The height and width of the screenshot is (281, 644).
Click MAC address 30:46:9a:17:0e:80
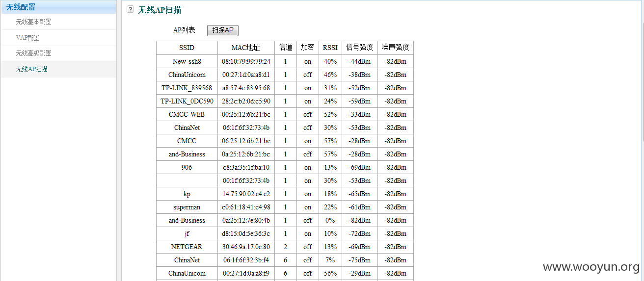[x=246, y=247]
